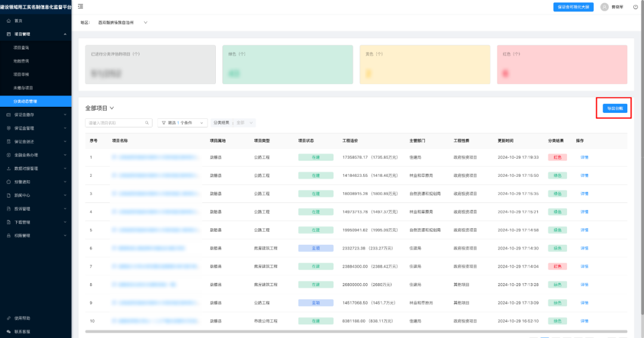This screenshot has height=338, width=644.
Task: Click the 预警通知 sidebar icon
Action: pos(8,182)
